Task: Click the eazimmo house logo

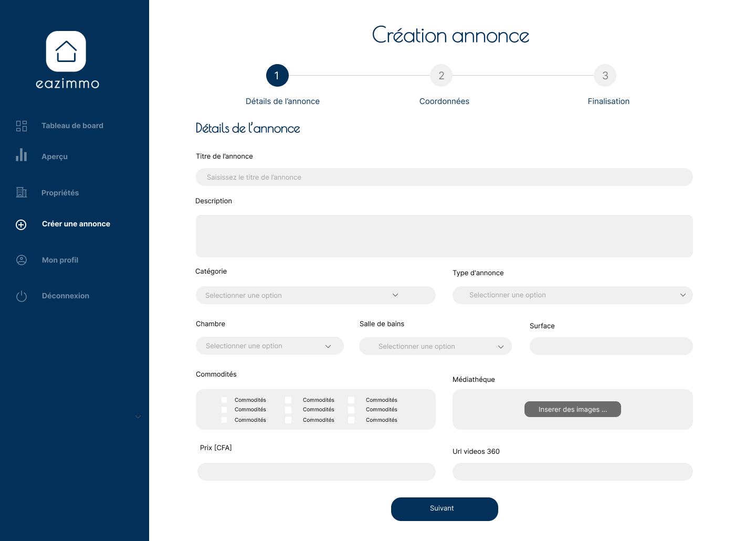Action: tap(66, 51)
